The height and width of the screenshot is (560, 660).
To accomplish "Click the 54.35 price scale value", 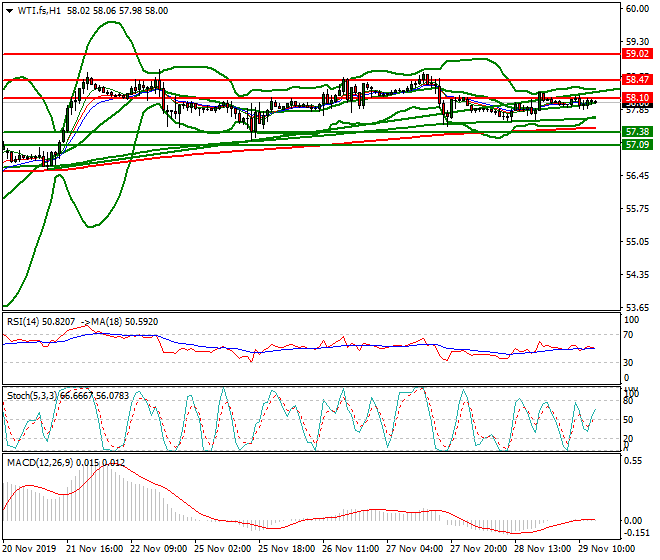I will coord(637,275).
